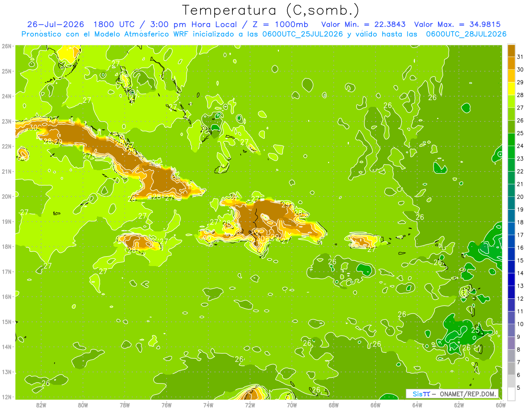Image resolution: width=532 pixels, height=411 pixels.
Task: Click "Valor Min. = 22.3843" text
Action: click(364, 24)
